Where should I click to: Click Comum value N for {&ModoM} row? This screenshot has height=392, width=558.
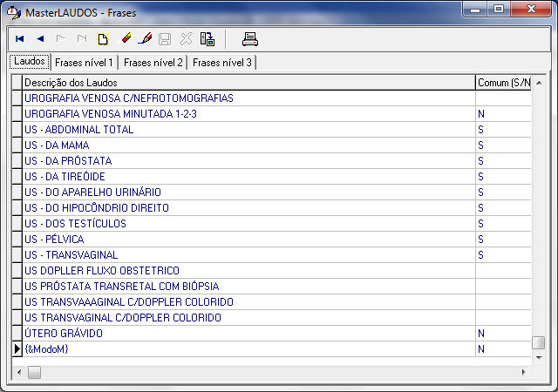point(503,348)
